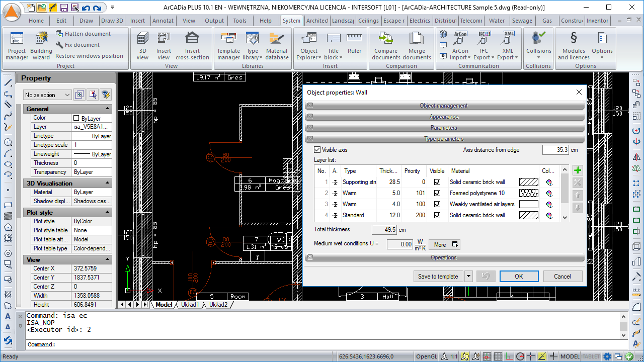Click the More button
644x362 pixels.
444,245
